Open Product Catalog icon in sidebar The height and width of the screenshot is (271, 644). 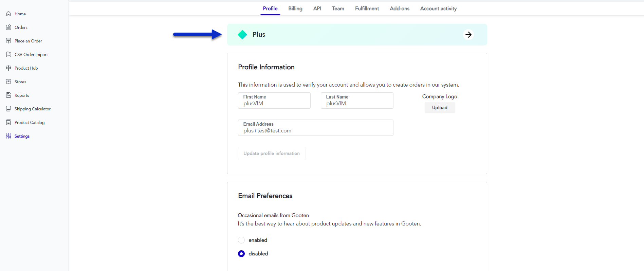coord(8,122)
